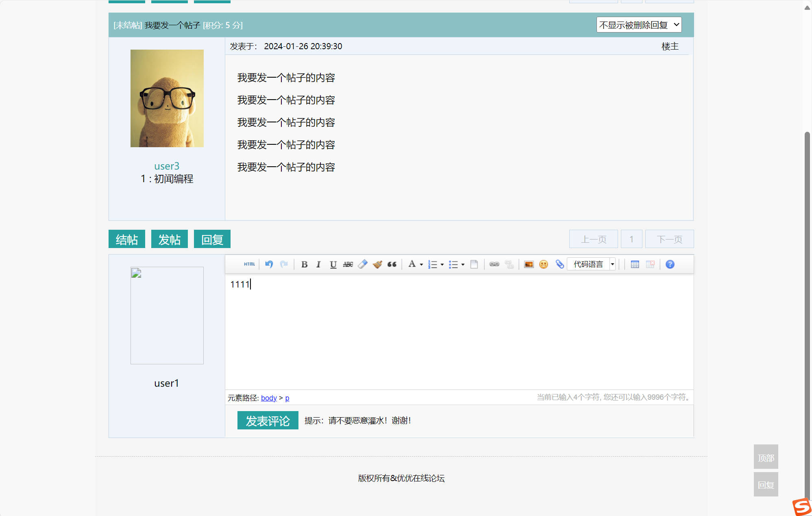Open editor help via the question mark icon
This screenshot has width=812, height=516.
pyautogui.click(x=669, y=264)
